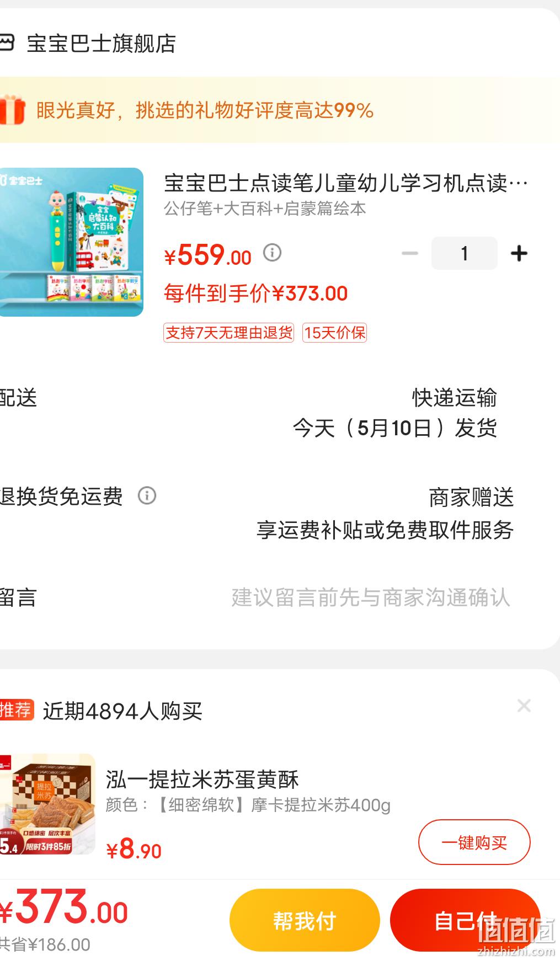Image resolution: width=560 pixels, height=961 pixels.
Task: Open the 泓一提拉米苏蛋黄酥 product thumbnail
Action: (x=47, y=804)
